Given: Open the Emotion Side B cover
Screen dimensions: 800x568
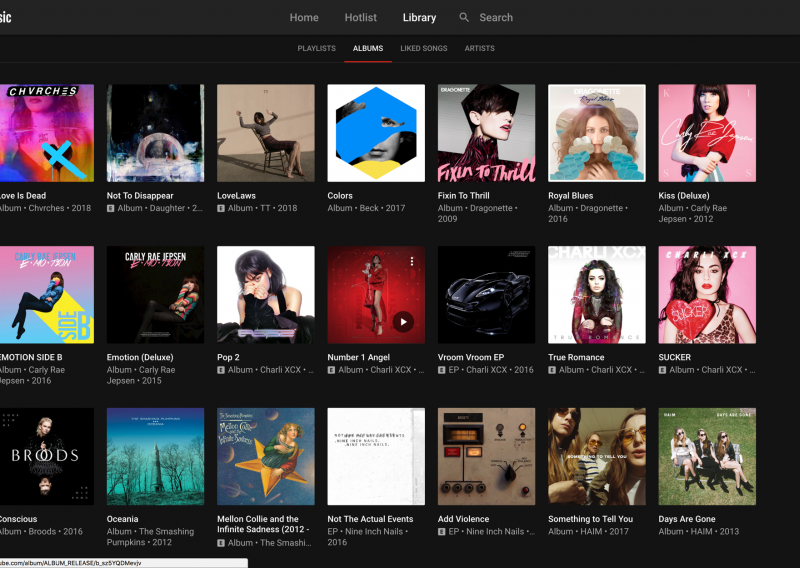Looking at the screenshot, I should 46,294.
